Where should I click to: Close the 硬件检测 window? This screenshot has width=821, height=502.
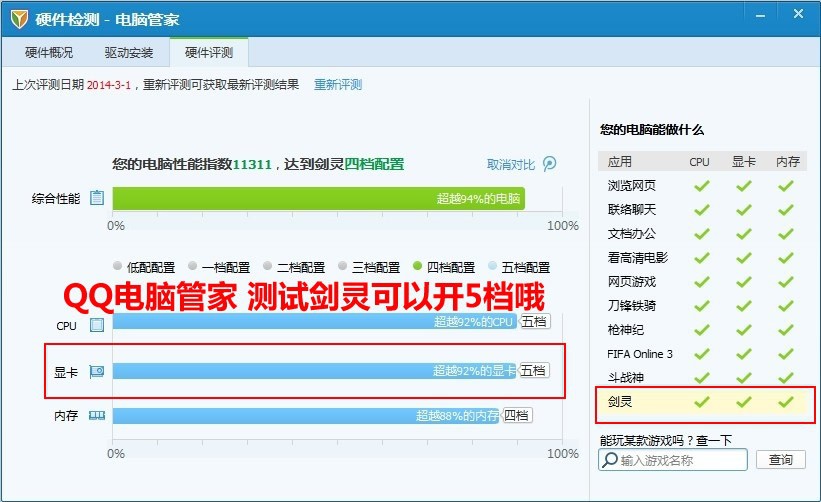click(798, 14)
